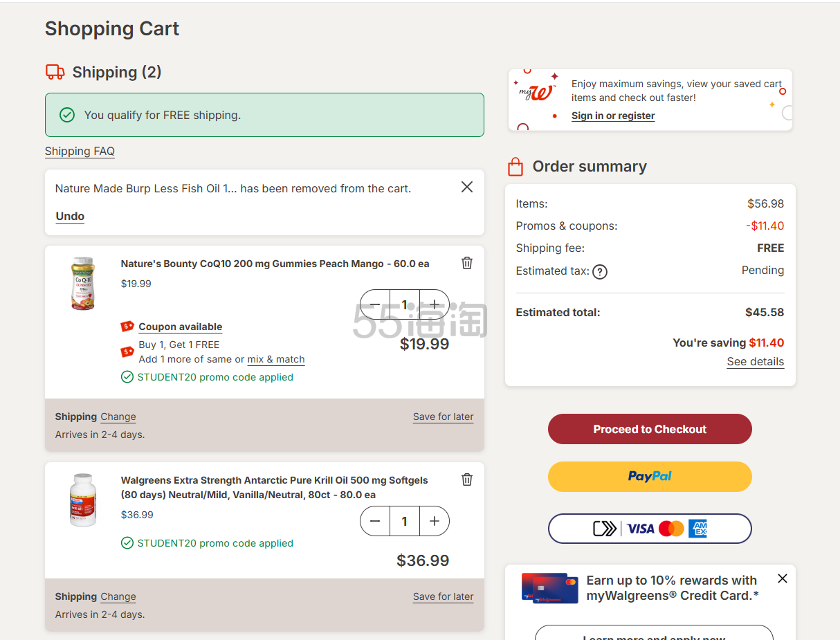Click the 'You qualify for FREE shipping.' message

[x=163, y=115]
